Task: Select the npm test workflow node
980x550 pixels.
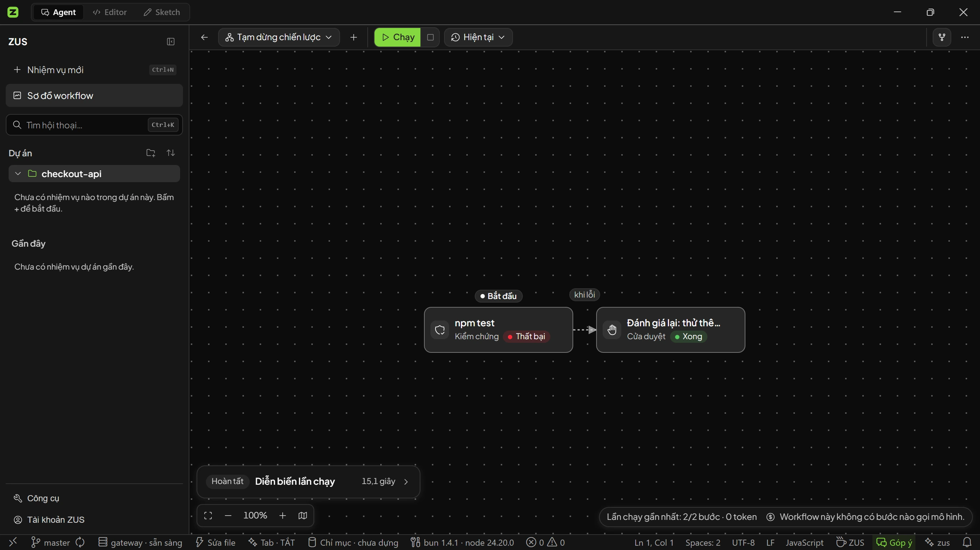Action: 498,330
